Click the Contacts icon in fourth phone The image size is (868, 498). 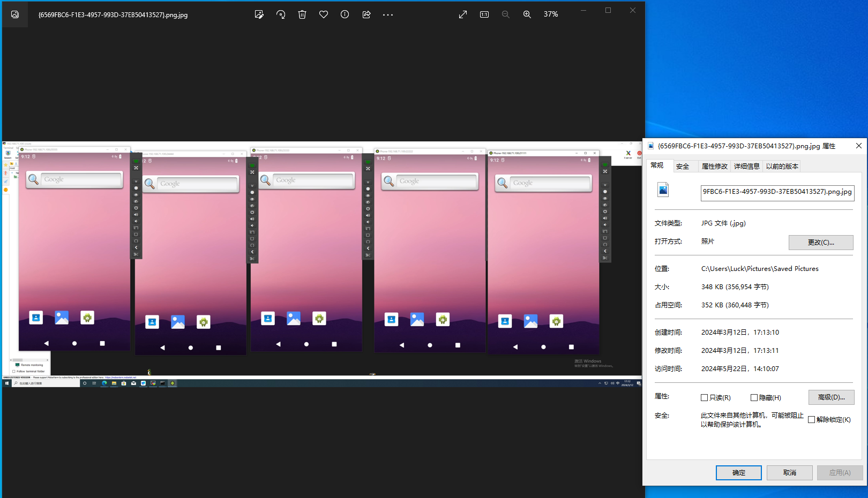tap(392, 320)
